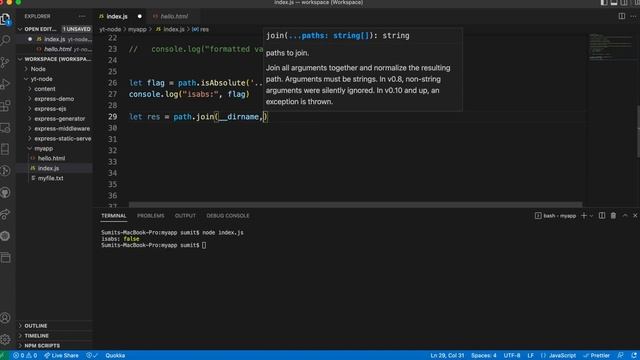640x360 pixels.
Task: Open the Explorer view in activity bar
Action: (6, 19)
